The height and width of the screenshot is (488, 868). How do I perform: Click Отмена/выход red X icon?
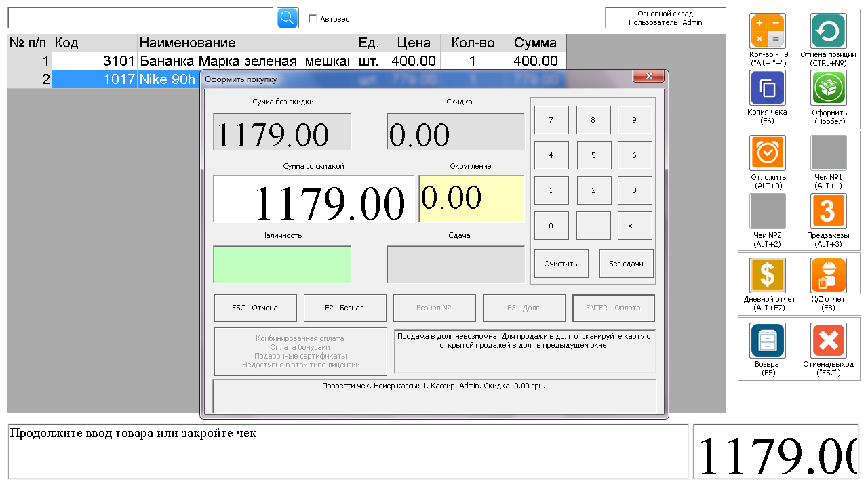coord(828,340)
